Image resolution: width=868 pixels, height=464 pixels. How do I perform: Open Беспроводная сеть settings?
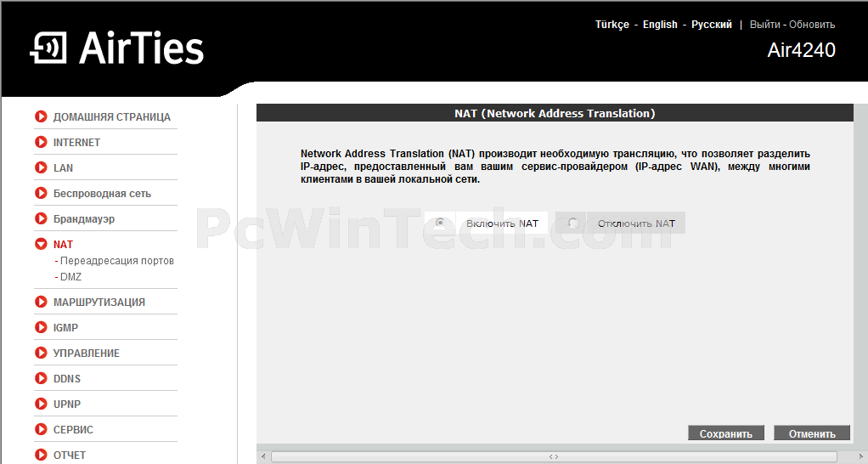(102, 194)
